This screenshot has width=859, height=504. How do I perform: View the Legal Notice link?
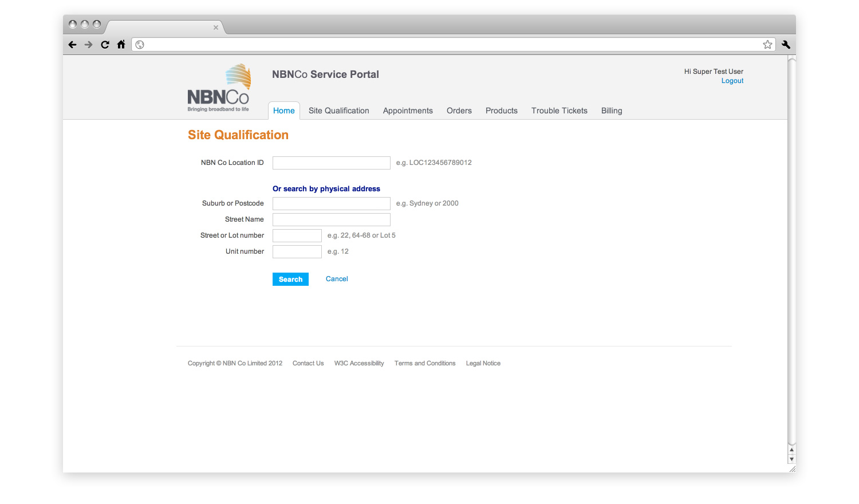[x=483, y=363]
